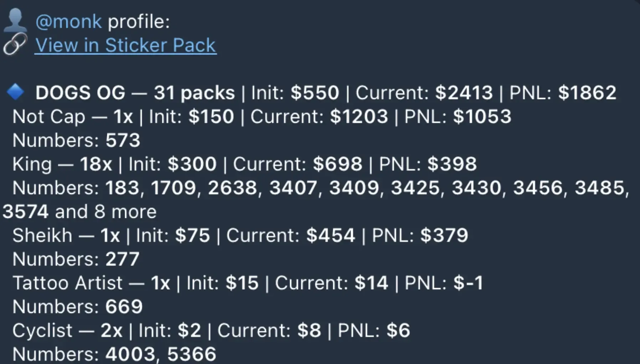Click the chain link emoji icon

click(15, 45)
